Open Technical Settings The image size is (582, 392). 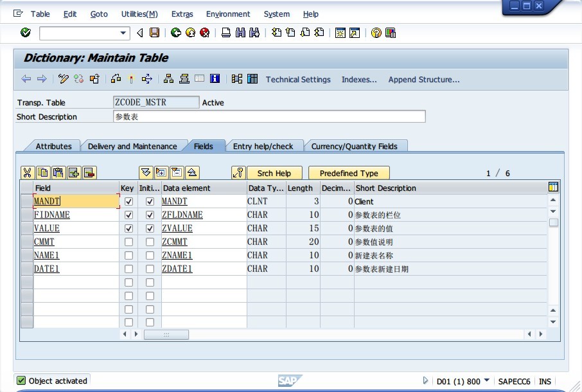coord(298,80)
